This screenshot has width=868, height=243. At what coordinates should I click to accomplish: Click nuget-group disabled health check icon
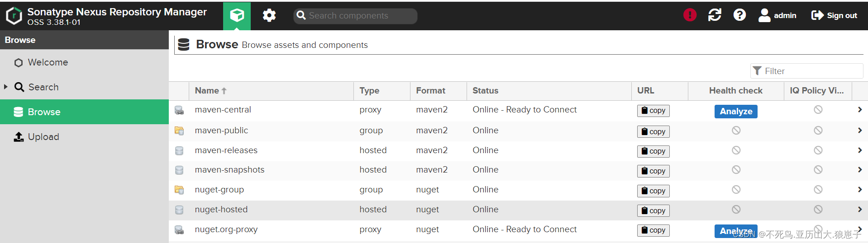point(736,190)
